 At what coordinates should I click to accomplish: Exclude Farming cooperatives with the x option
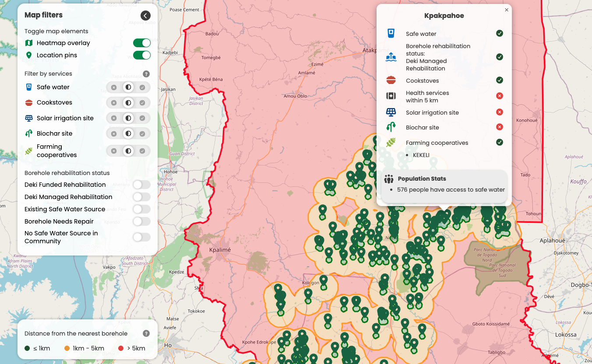pos(114,151)
